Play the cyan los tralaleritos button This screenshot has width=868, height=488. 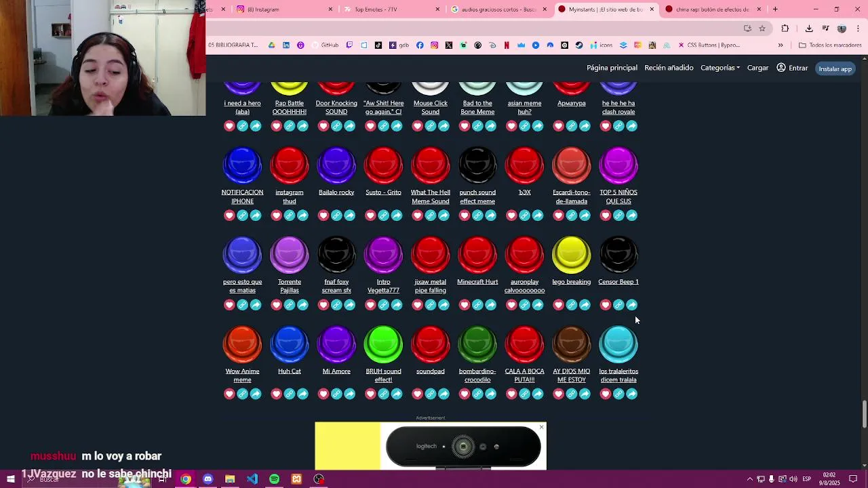[x=618, y=344]
